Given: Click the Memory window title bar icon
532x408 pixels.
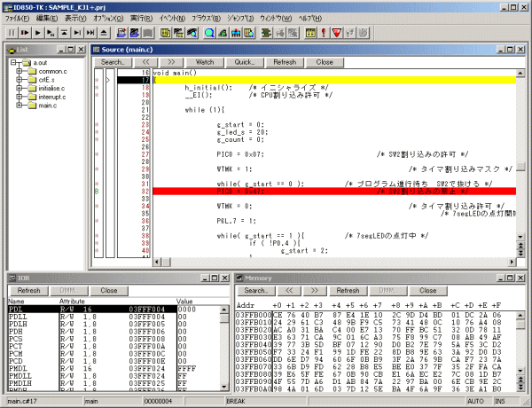Looking at the screenshot, I should [239, 278].
